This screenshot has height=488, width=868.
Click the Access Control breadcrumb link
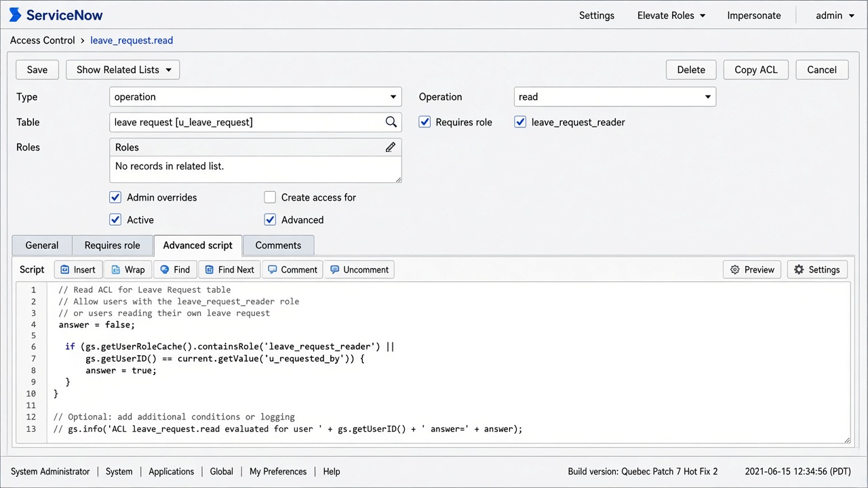[43, 40]
